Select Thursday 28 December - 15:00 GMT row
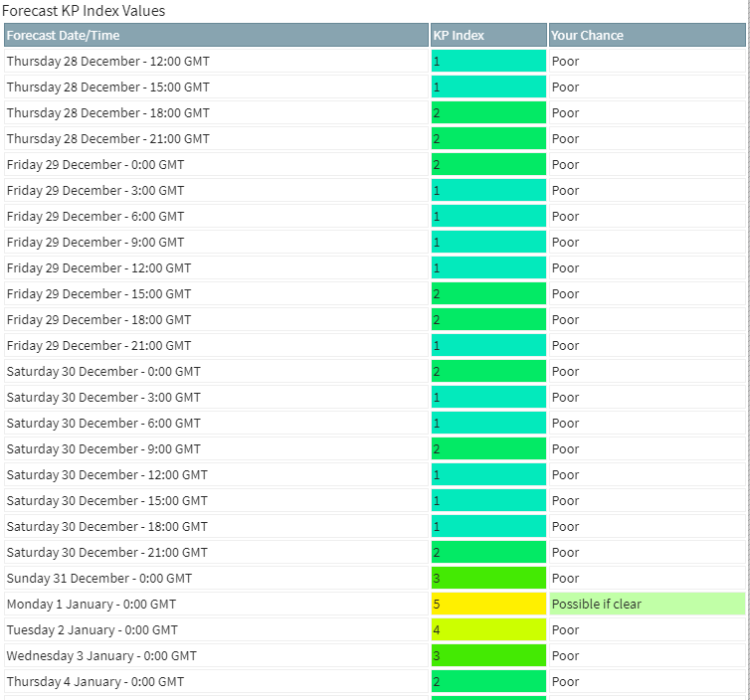750x700 pixels. [375, 87]
